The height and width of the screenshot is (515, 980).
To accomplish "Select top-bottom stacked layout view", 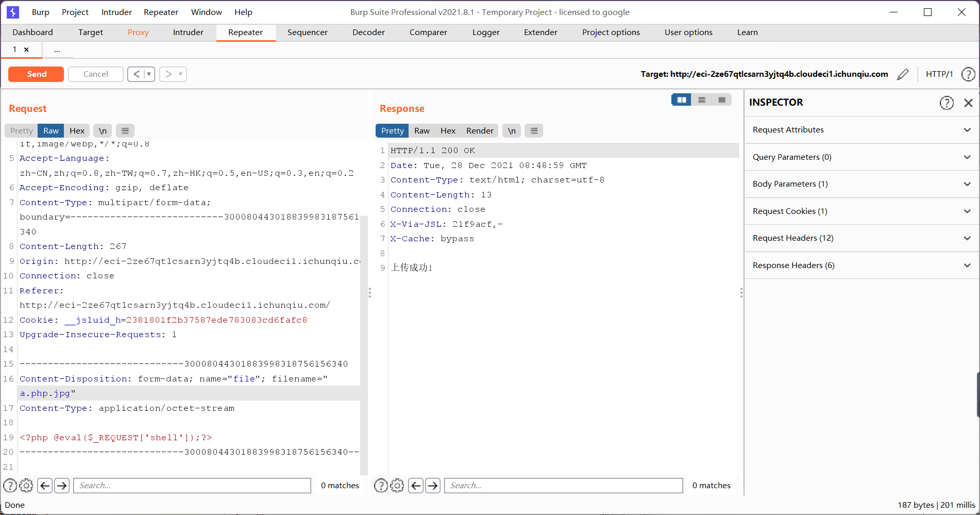I will 701,100.
